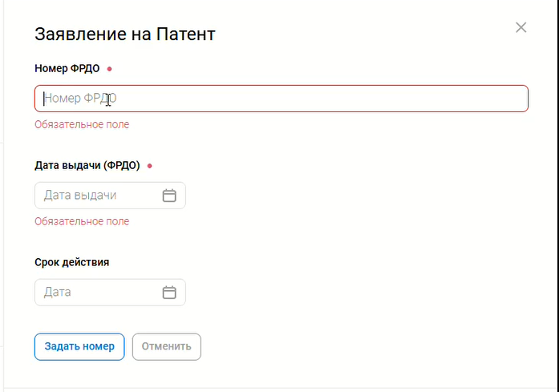Open calendar picker for Дата выдачи
The height and width of the screenshot is (392, 559).
[169, 196]
